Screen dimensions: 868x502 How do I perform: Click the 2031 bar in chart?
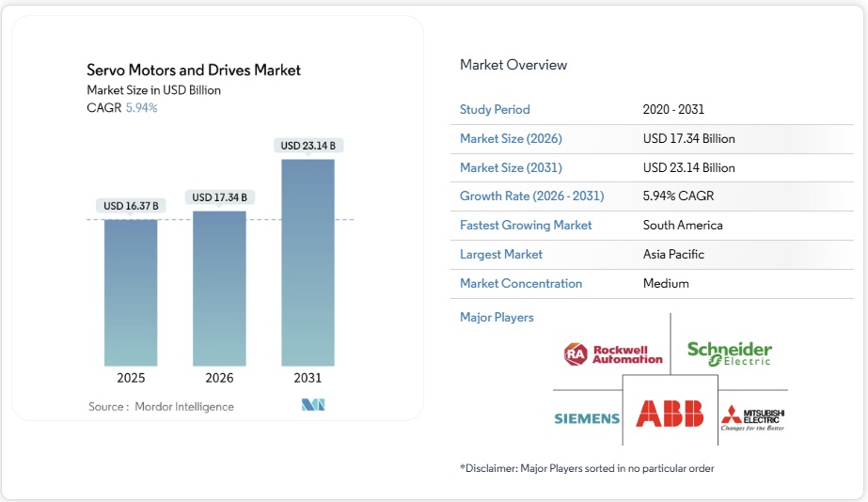[x=308, y=262]
